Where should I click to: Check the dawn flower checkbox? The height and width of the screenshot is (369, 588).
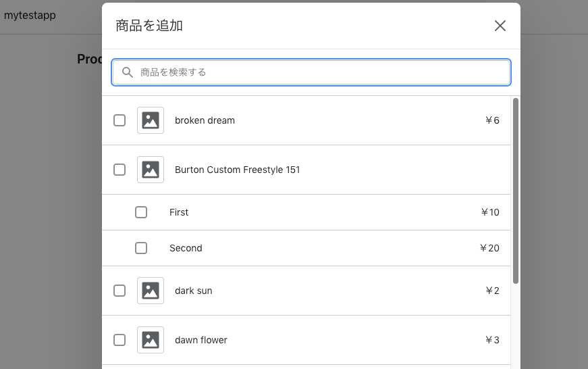pyautogui.click(x=119, y=340)
